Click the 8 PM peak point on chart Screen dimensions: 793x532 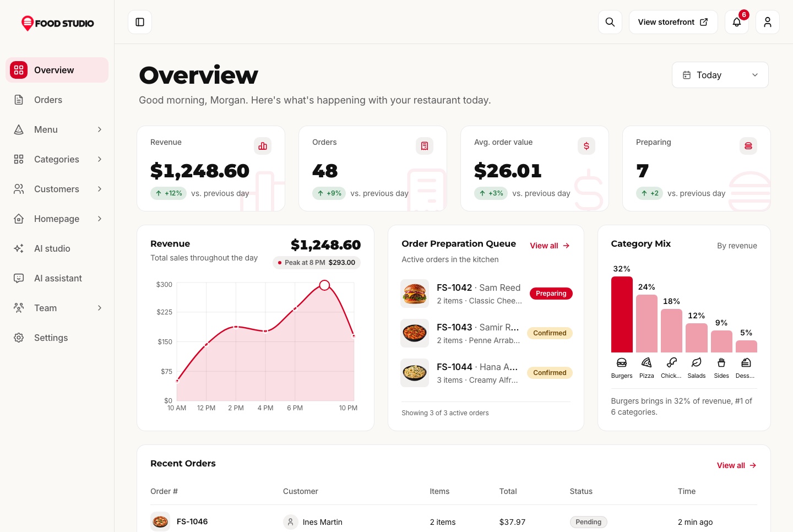324,285
